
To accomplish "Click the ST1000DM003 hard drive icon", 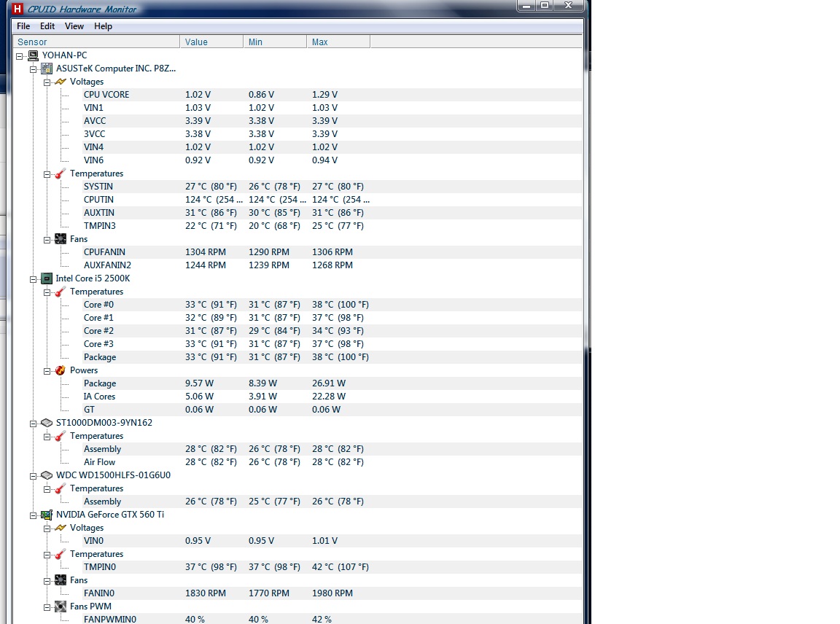I will [x=47, y=423].
